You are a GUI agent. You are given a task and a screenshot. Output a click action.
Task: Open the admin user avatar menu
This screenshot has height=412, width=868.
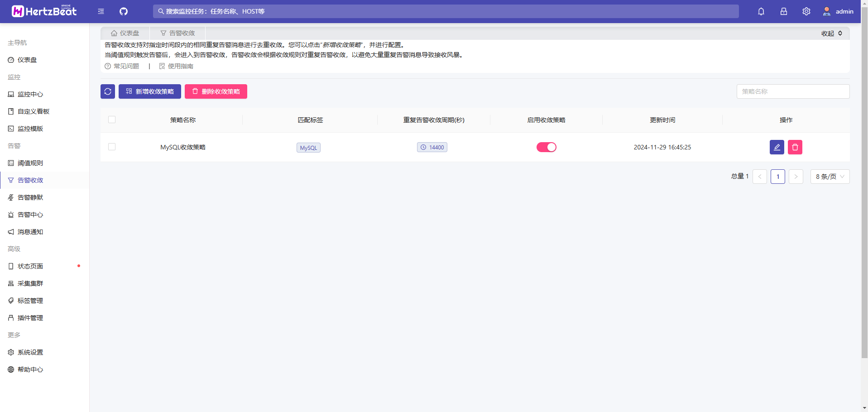point(838,11)
